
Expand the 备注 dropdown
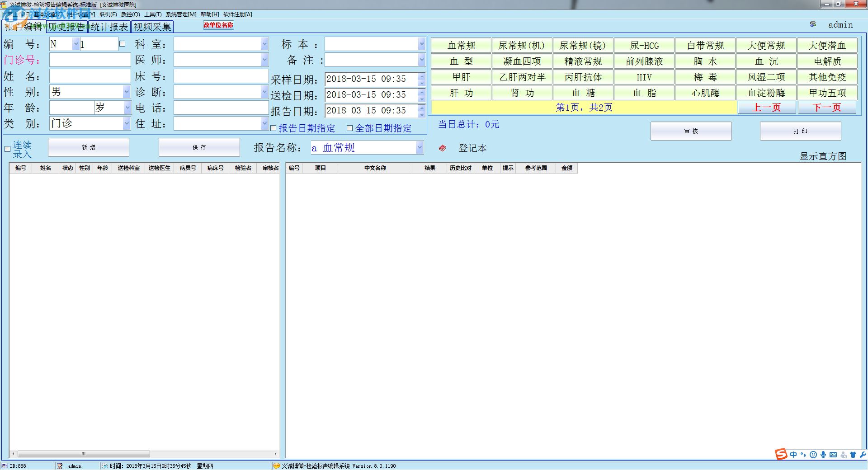(x=421, y=60)
